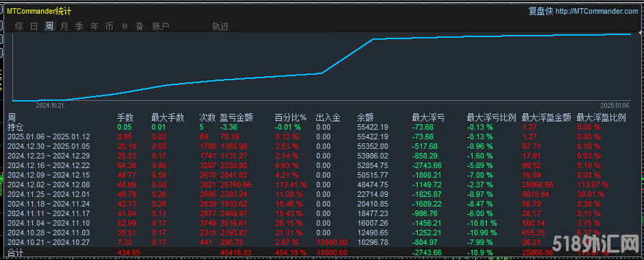The image size is (644, 260).
Task: Switch to the 币 currency tab
Action: (109, 26)
